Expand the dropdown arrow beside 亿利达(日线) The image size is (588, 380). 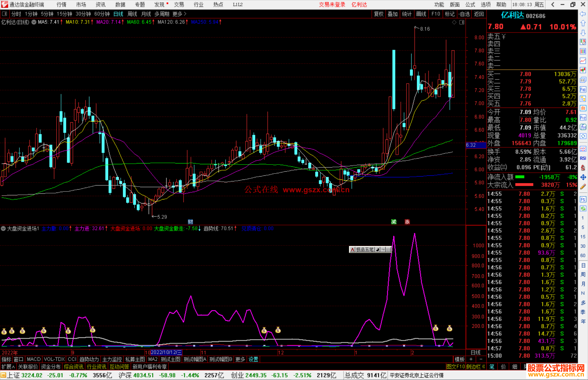pos(34,22)
